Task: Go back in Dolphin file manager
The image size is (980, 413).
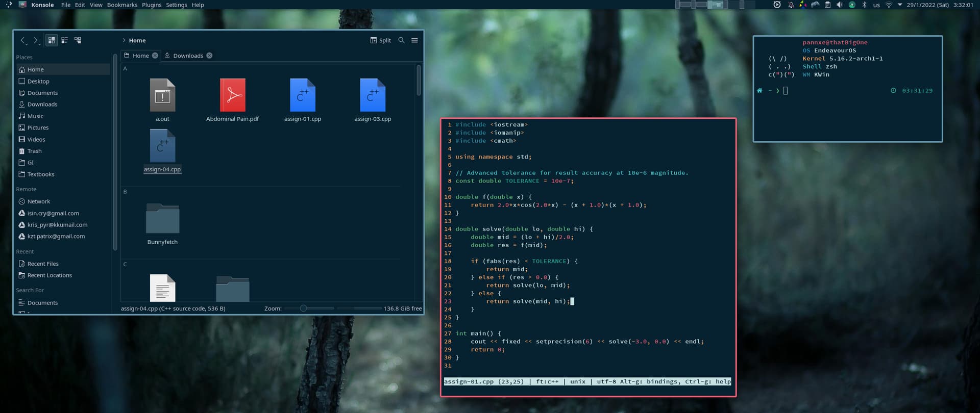Action: 23,40
